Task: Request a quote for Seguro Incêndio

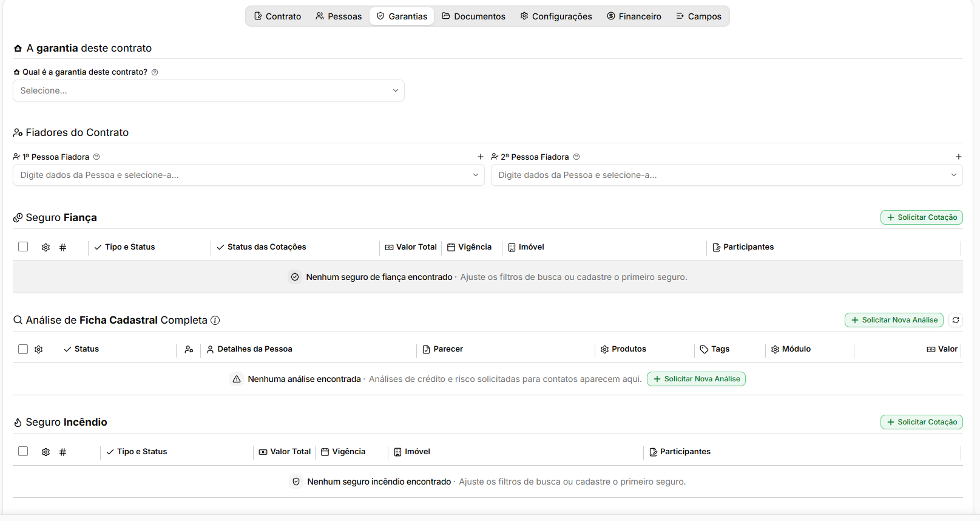Action: [x=922, y=422]
